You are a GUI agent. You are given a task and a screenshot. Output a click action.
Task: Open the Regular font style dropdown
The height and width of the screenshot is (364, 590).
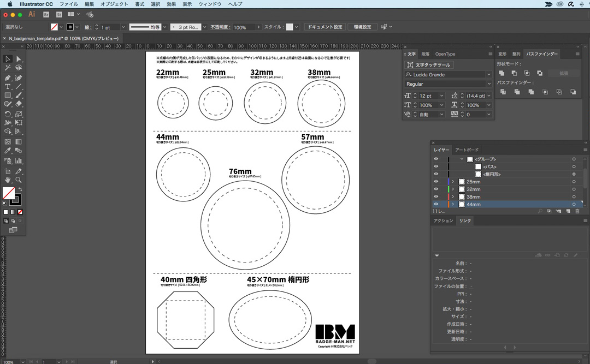pos(488,84)
